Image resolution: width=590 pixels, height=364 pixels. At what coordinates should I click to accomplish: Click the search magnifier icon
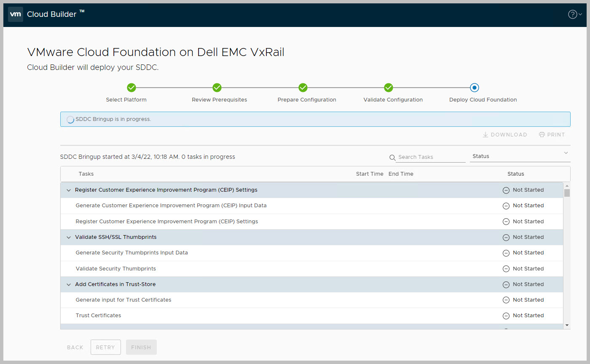[x=392, y=157]
